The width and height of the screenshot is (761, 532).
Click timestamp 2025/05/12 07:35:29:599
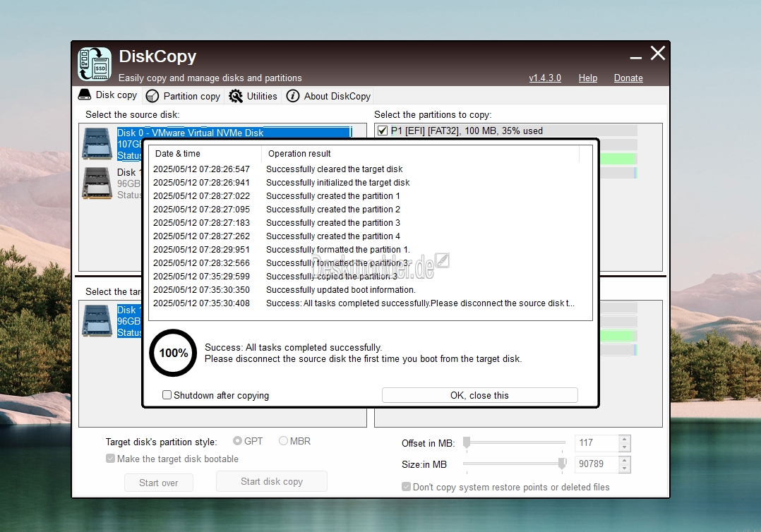click(x=201, y=277)
